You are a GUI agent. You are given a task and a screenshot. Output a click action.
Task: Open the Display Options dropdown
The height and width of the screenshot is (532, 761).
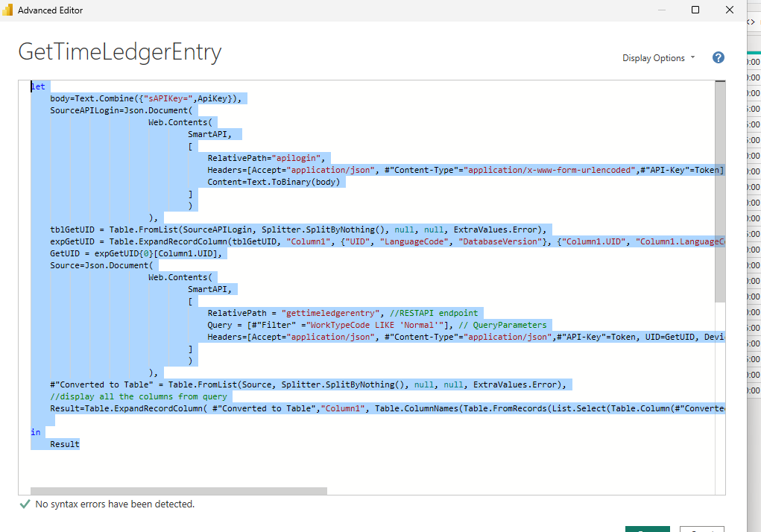tap(659, 57)
